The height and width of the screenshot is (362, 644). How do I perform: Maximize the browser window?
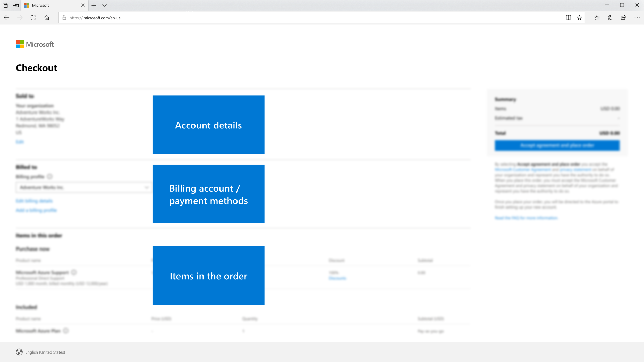coord(622,5)
